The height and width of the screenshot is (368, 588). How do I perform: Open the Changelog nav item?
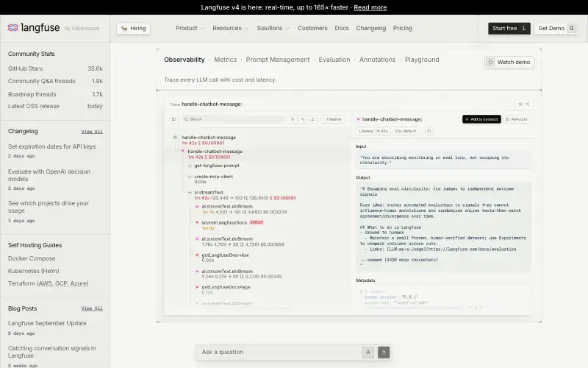point(371,28)
